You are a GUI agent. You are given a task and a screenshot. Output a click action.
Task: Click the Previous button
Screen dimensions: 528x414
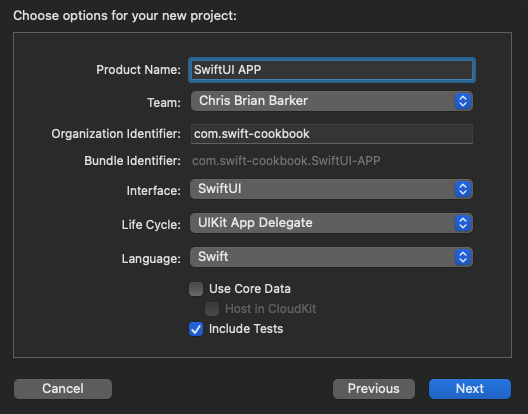coord(374,389)
